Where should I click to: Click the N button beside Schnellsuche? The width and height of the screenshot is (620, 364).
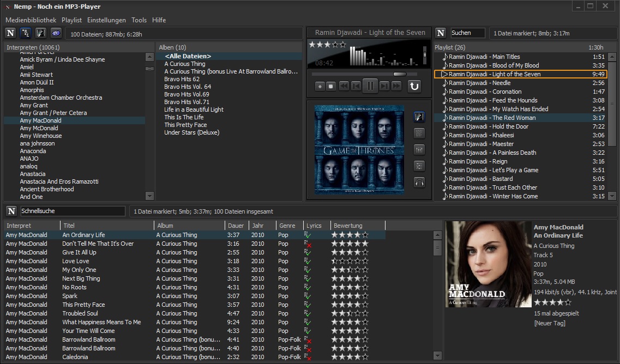click(11, 211)
